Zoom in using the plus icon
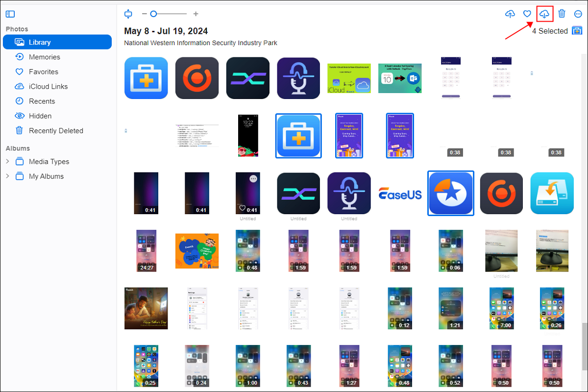 pos(196,14)
